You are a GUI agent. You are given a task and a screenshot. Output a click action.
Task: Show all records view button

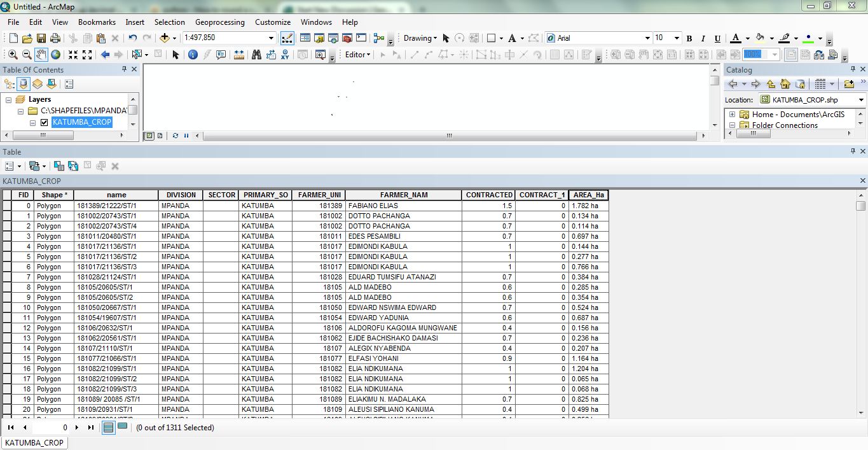109,428
